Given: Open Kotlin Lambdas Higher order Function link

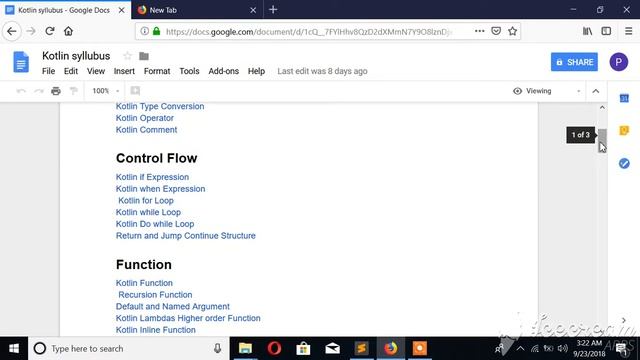Looking at the screenshot, I should coord(188,318).
